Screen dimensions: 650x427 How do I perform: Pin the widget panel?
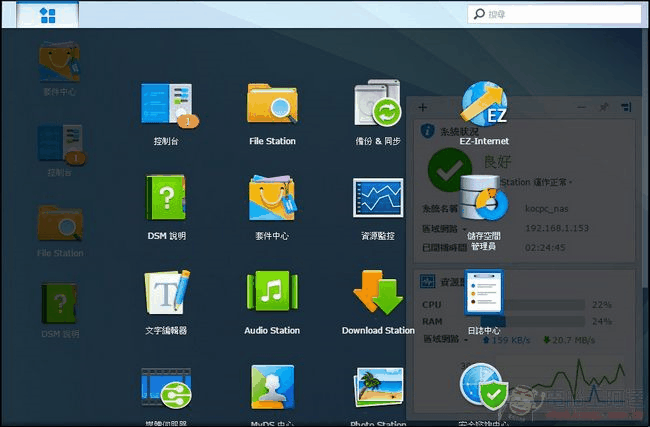604,107
